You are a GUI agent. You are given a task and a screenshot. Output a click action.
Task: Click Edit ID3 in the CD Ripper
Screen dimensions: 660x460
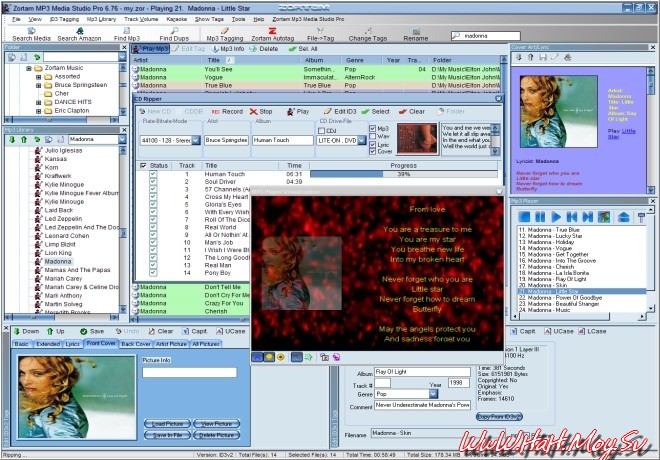pos(340,112)
